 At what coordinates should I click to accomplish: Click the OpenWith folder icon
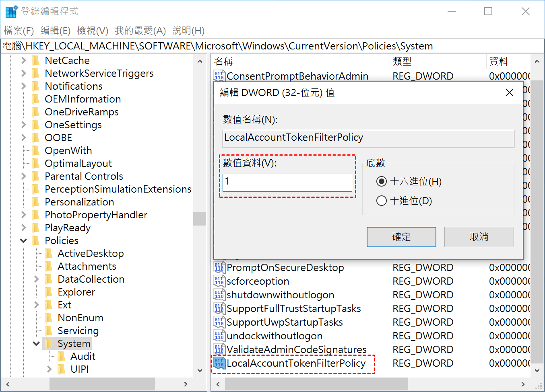pyautogui.click(x=36, y=150)
